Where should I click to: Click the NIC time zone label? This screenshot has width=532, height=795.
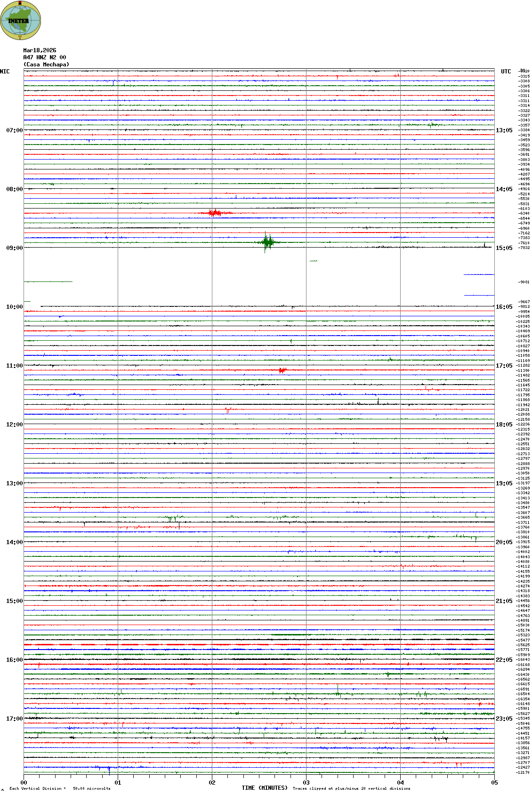(x=5, y=72)
